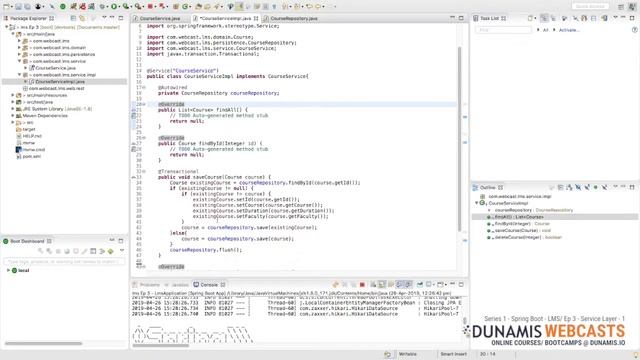Open the Boot Dashboard view menu

[122, 251]
